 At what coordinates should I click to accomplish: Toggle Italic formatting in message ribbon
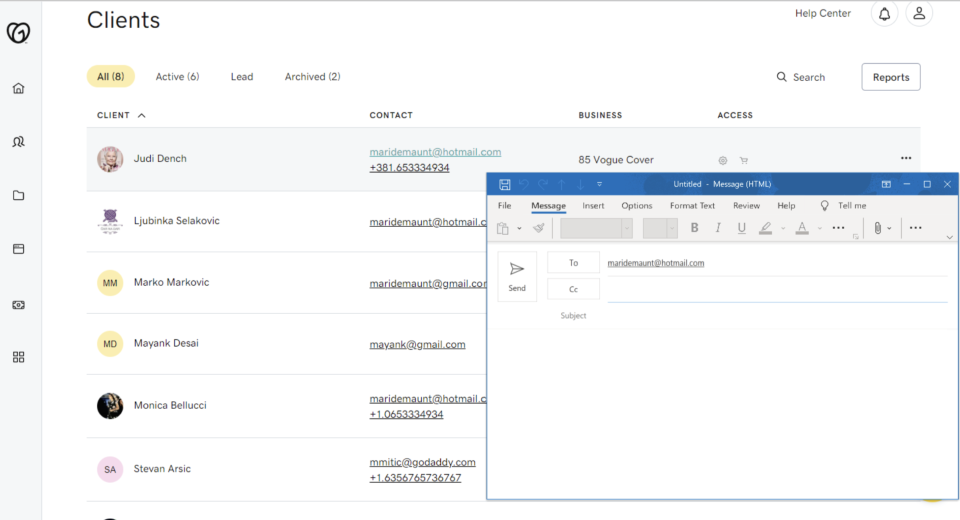point(718,228)
